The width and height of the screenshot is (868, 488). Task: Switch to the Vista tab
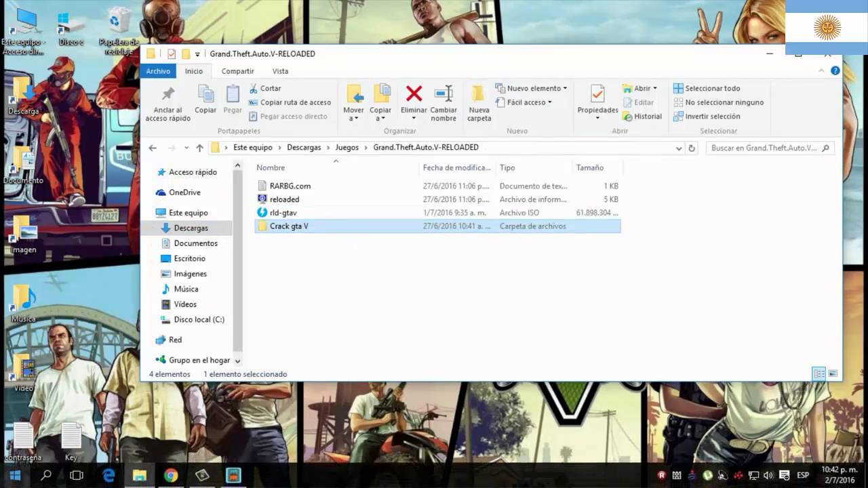coord(280,71)
